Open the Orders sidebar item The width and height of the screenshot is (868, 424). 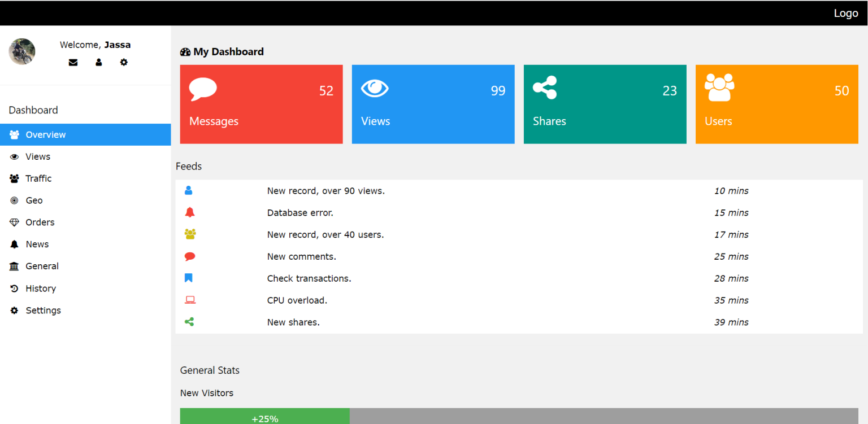point(40,222)
